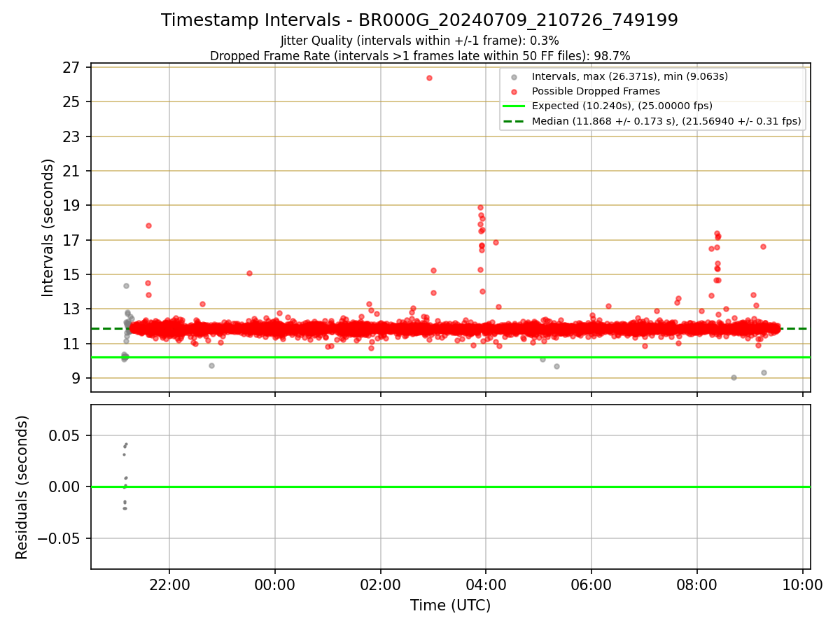Click the '08:00' x-axis tick label

(x=697, y=584)
